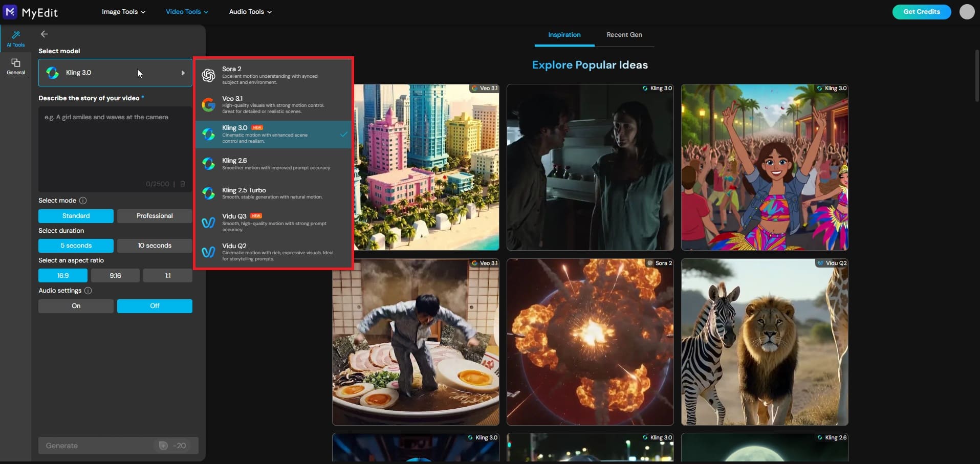This screenshot has height=464, width=980.
Task: Switch to the Recent Gen tab
Action: coord(624,34)
